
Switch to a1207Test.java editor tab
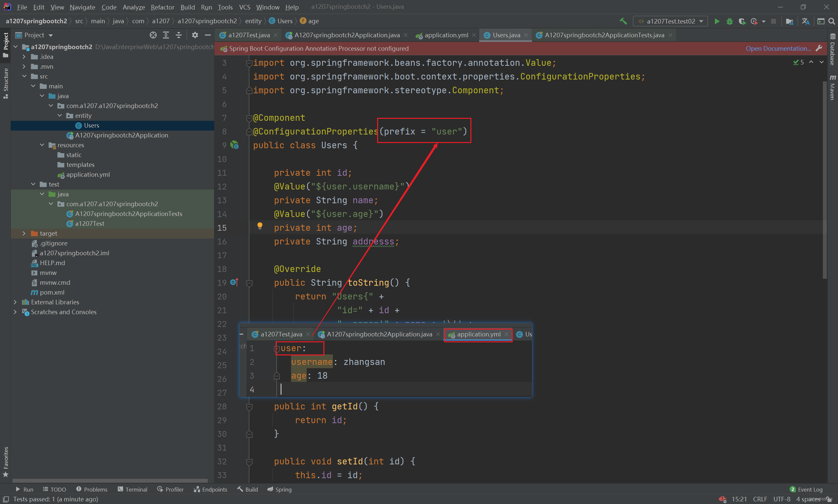249,35
